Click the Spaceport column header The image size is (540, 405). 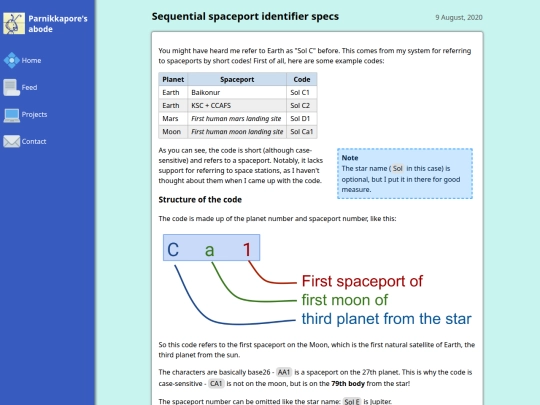237,79
